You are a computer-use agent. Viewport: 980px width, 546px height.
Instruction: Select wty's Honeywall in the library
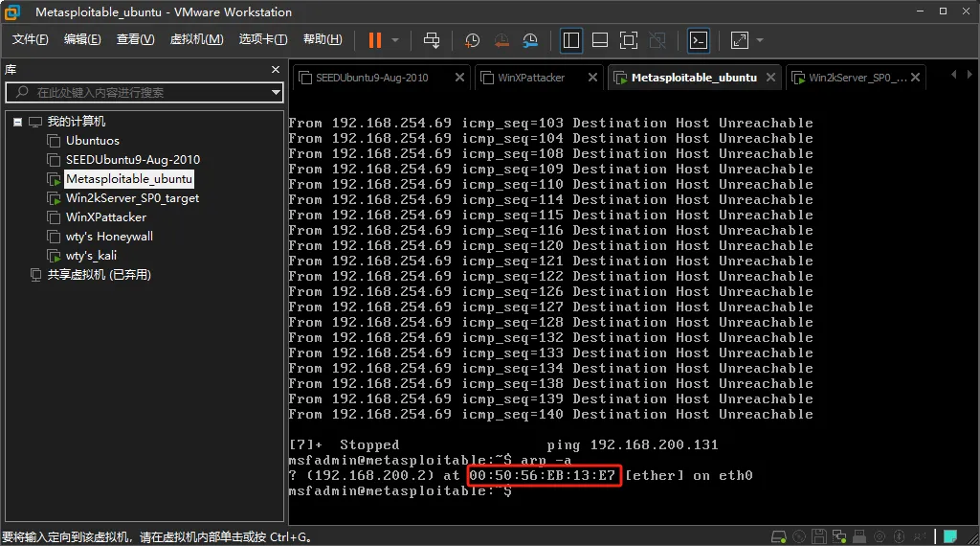109,237
